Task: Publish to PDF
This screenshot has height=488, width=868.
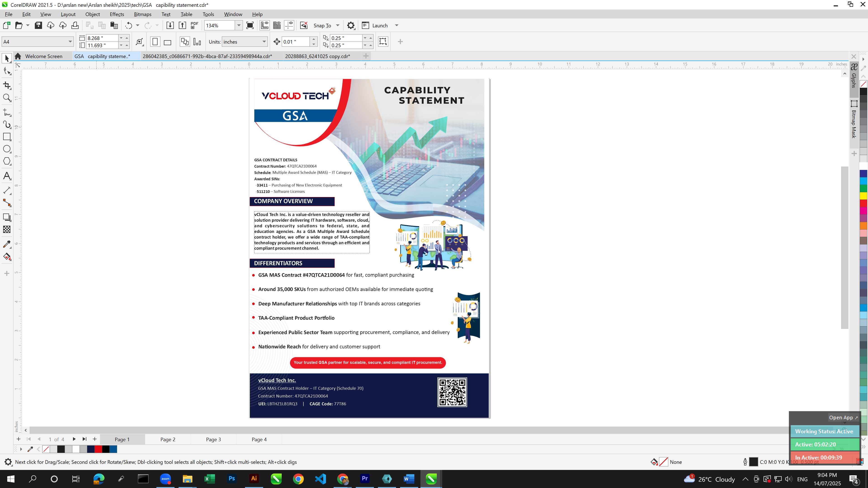Action: 194,25
